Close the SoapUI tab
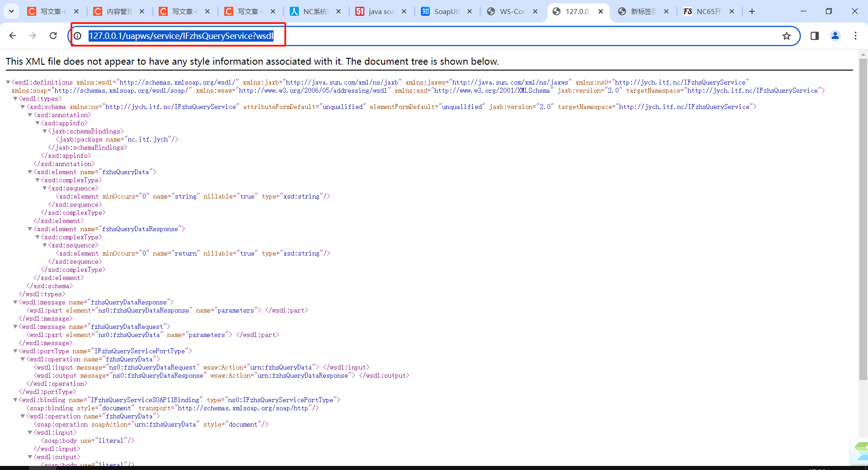Screen dimensions: 868x470 tap(470, 11)
